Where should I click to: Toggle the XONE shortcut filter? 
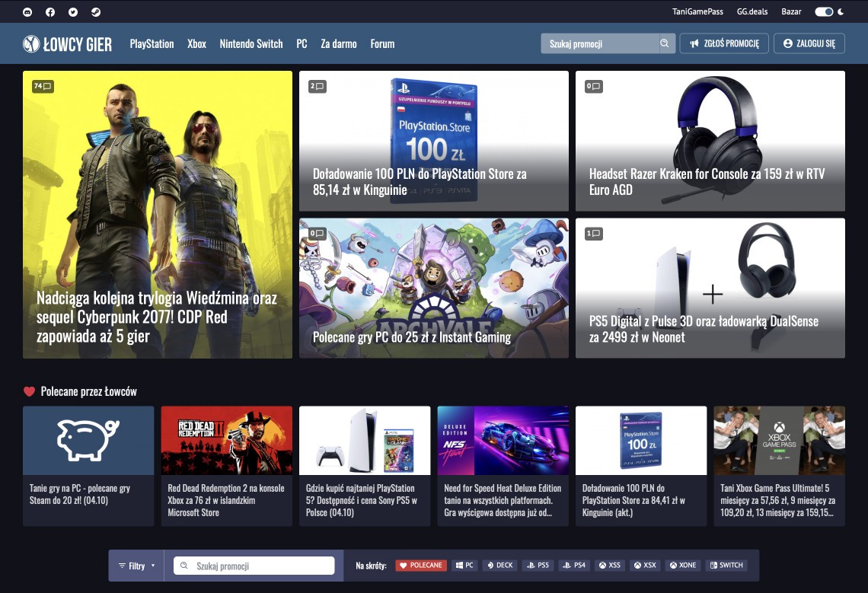coord(683,566)
